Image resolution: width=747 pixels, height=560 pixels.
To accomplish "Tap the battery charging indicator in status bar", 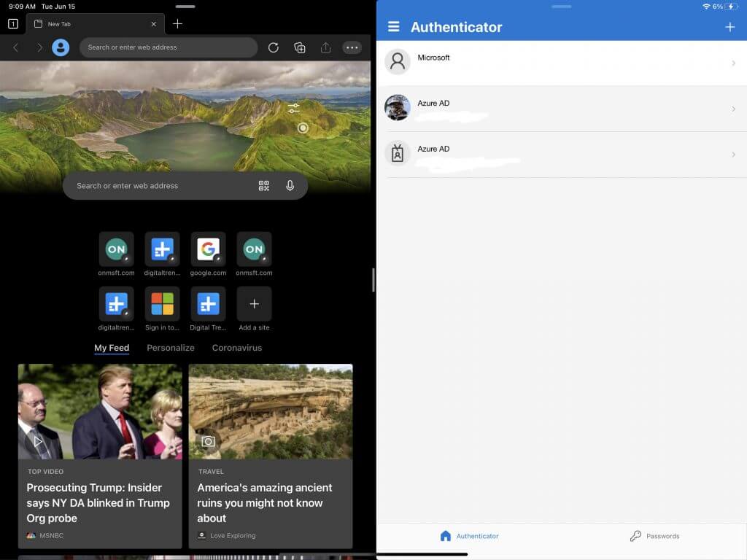I will (731, 7).
